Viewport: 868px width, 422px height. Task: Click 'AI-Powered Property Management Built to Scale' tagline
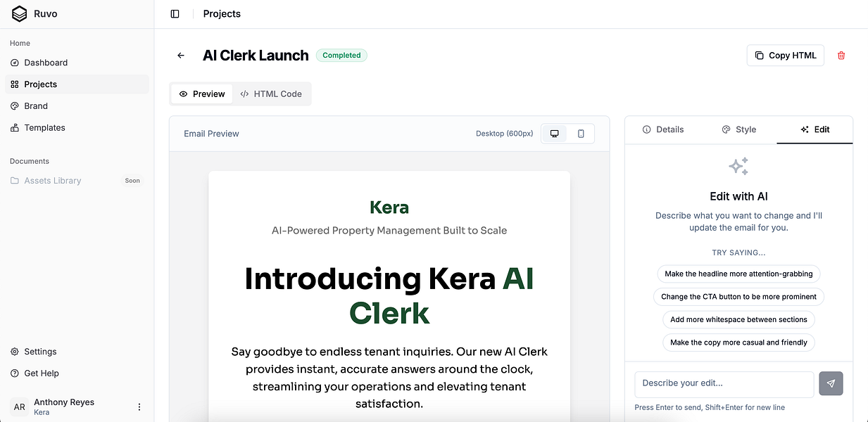coord(389,231)
